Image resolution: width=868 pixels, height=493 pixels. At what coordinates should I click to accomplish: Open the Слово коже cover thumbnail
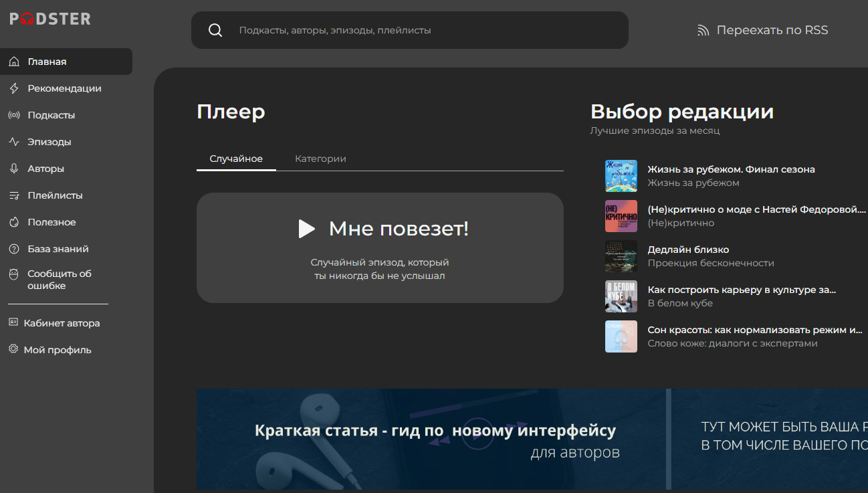621,336
